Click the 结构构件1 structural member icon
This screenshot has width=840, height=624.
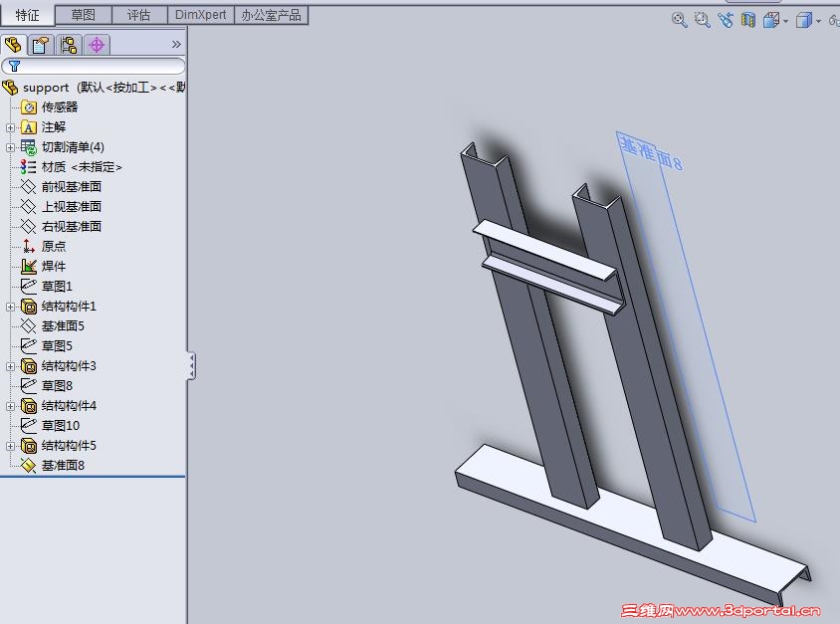(29, 307)
